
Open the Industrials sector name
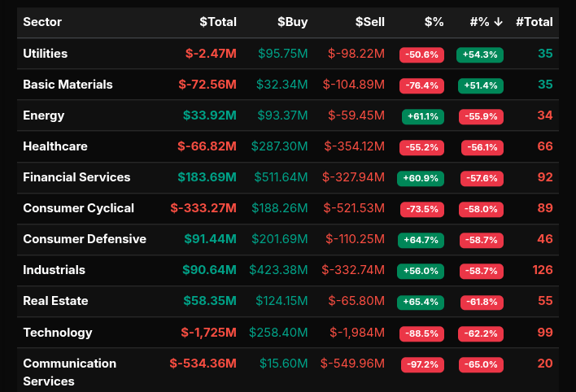54,270
